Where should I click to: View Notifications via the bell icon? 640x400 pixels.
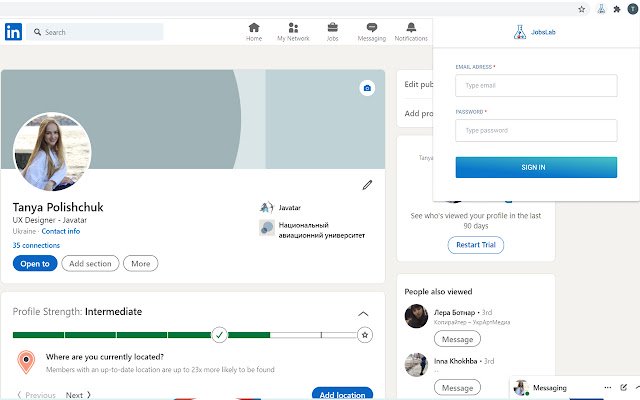click(x=411, y=32)
